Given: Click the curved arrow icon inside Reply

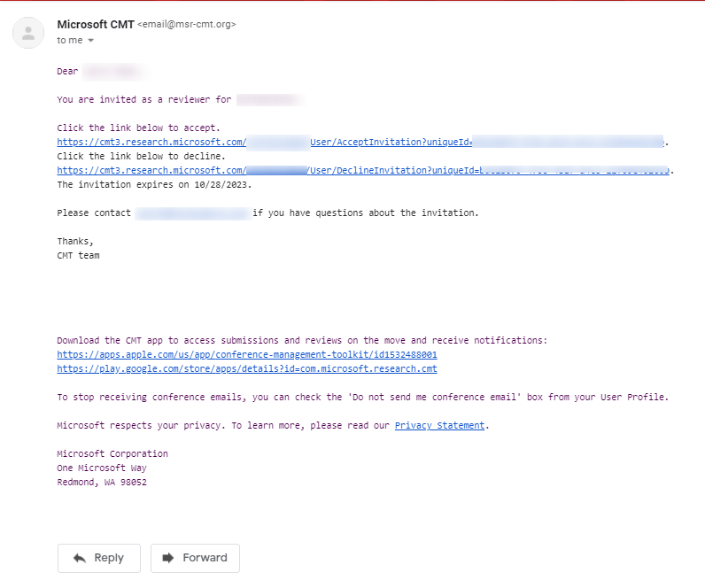Looking at the screenshot, I should click(80, 558).
